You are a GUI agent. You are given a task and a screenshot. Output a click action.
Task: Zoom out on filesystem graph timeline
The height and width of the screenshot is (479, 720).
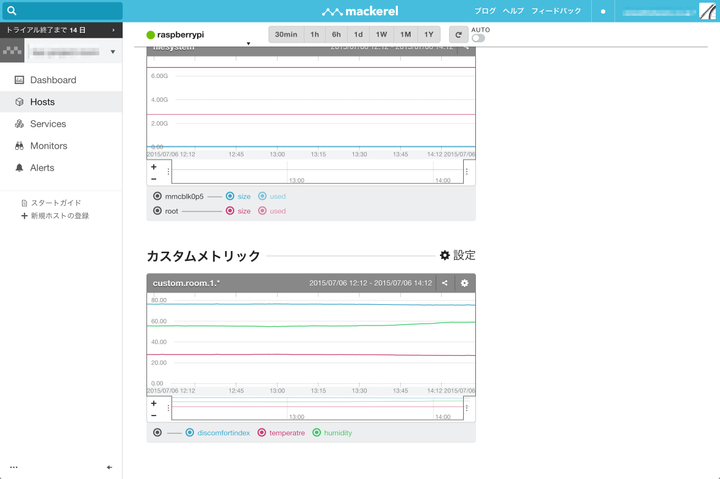(x=154, y=179)
